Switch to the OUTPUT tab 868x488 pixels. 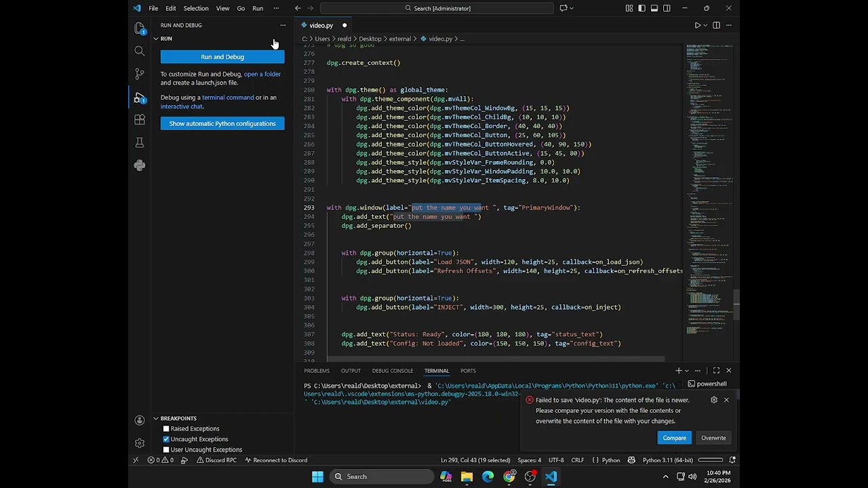tap(351, 371)
